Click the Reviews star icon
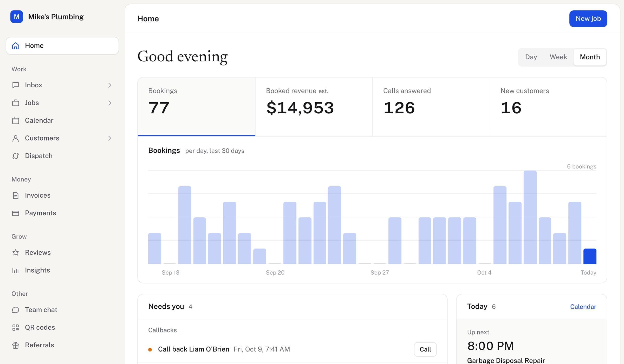This screenshot has height=364, width=624. pyautogui.click(x=16, y=253)
